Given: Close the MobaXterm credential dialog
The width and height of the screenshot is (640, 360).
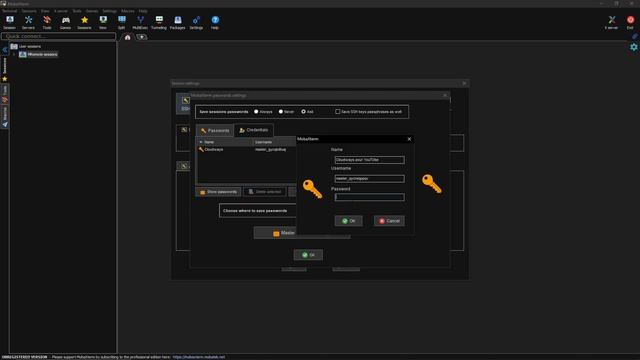Looking at the screenshot, I should click(409, 139).
